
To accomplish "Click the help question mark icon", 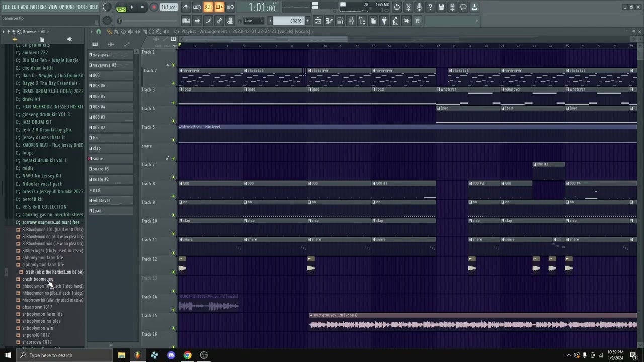I will (x=430, y=7).
